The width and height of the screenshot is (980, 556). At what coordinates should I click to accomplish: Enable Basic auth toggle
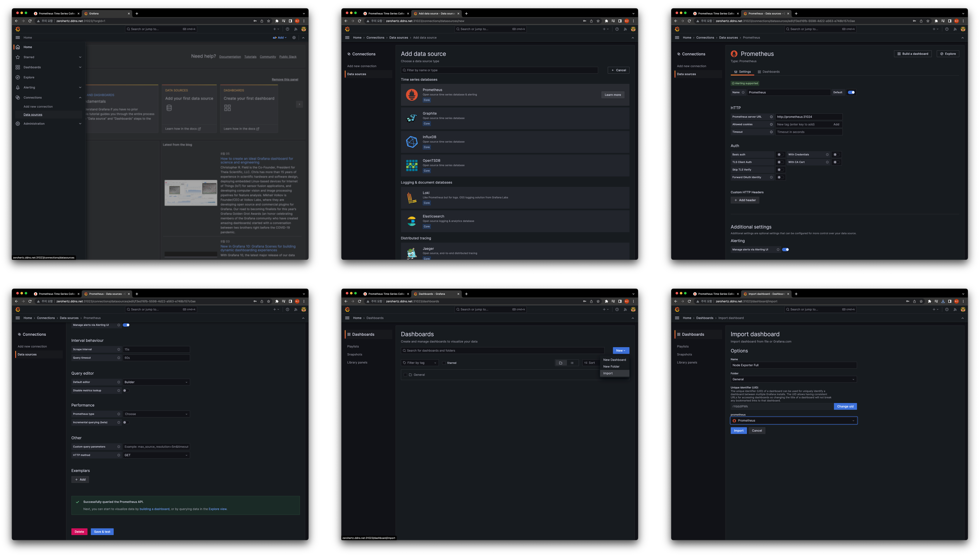coord(780,155)
